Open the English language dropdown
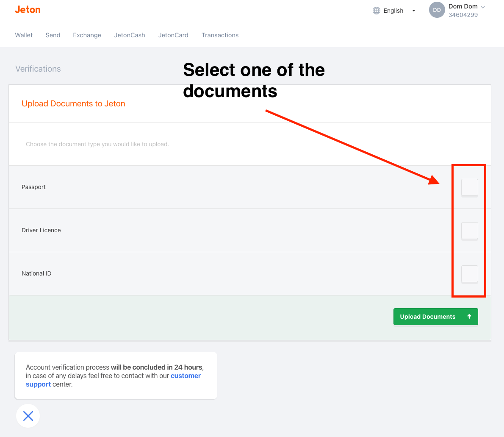Viewport: 504px width, 437px height. pyautogui.click(x=393, y=10)
